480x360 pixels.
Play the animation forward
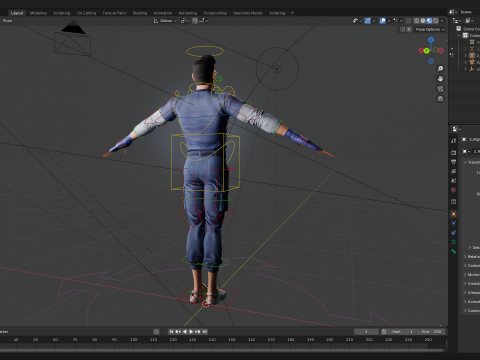[x=191, y=332]
